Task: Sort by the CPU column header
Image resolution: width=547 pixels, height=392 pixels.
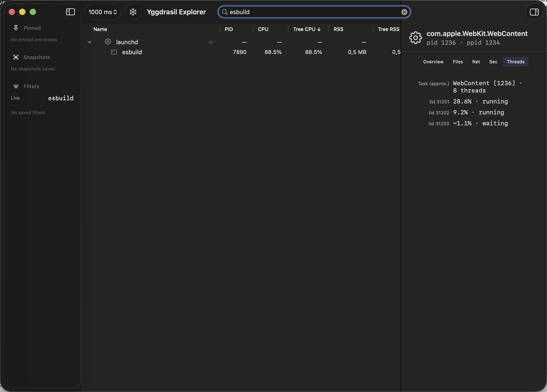Action: point(263,29)
